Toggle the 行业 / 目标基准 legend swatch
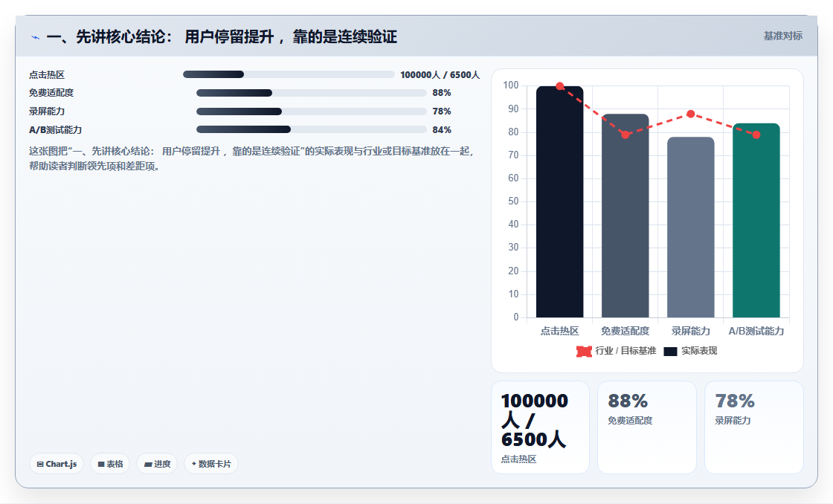The width and height of the screenshot is (833, 504). [584, 351]
